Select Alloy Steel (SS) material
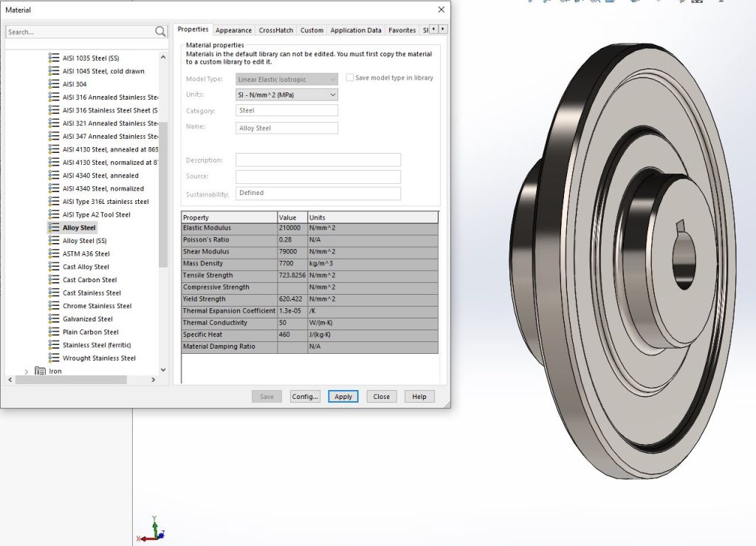The height and width of the screenshot is (546, 756). [x=85, y=241]
